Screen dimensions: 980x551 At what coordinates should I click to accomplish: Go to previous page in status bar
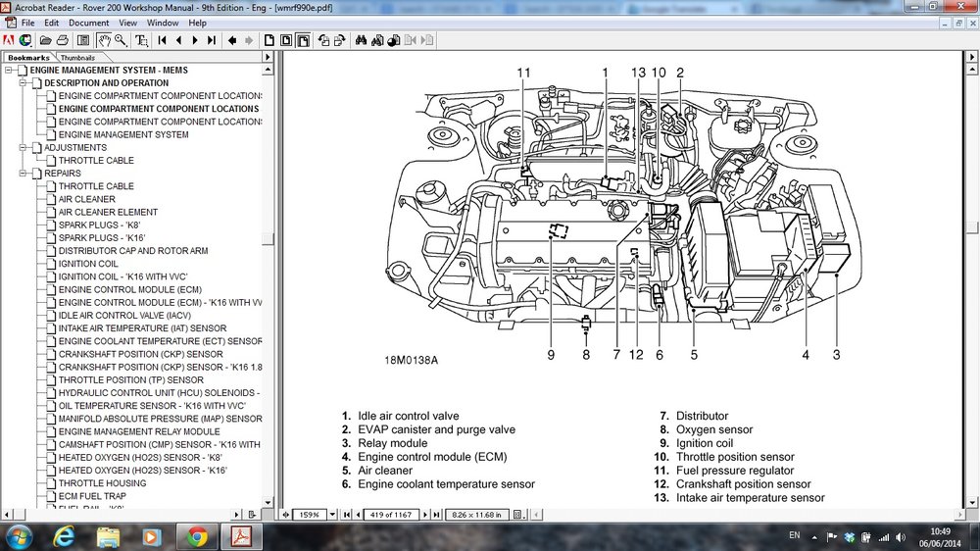(x=358, y=515)
